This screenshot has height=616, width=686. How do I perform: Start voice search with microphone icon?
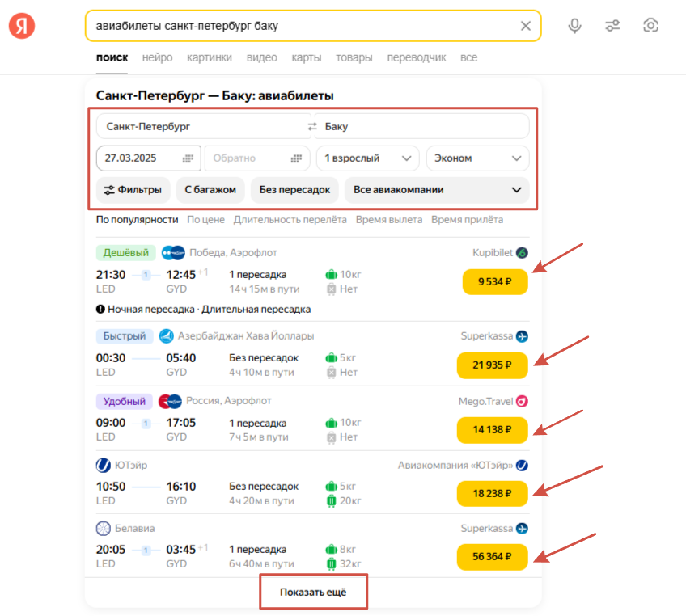pos(574,26)
